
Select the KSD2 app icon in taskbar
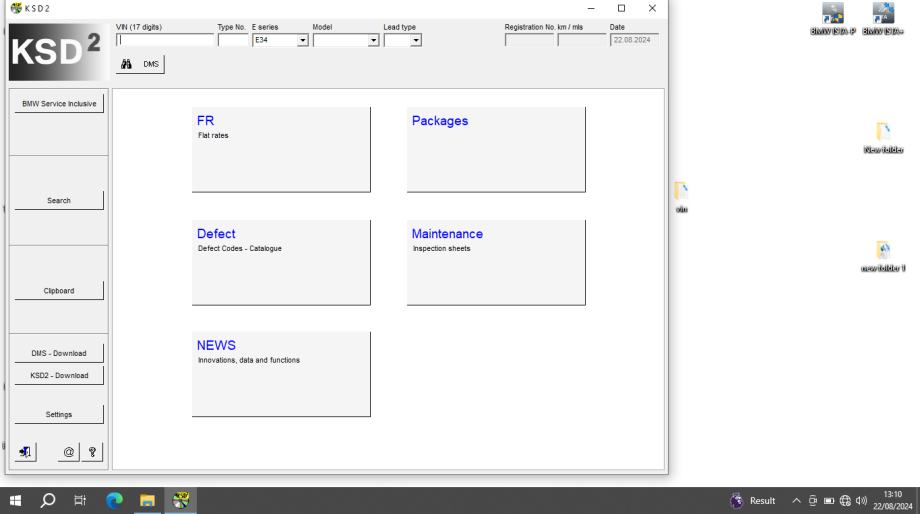pyautogui.click(x=181, y=501)
